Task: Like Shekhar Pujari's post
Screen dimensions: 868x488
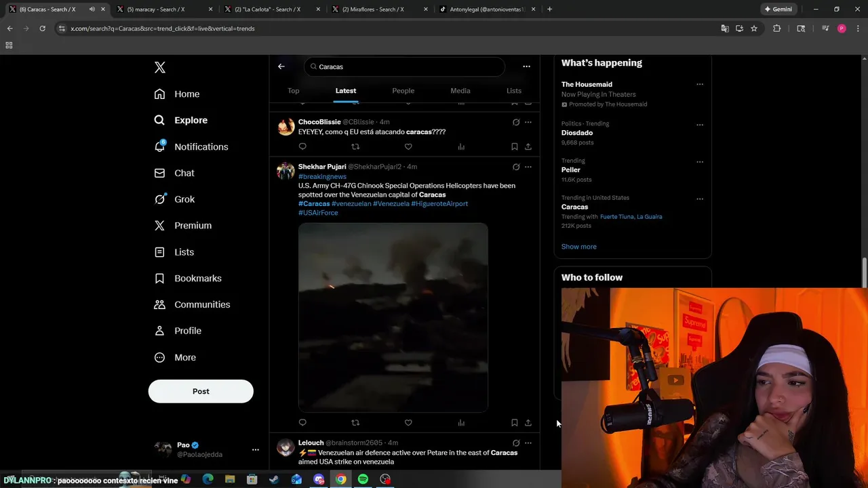Action: pos(408,422)
